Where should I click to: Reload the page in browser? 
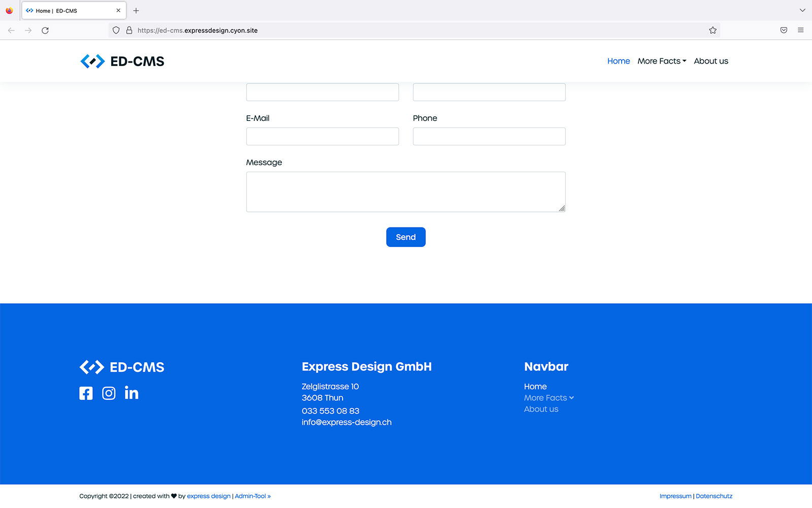(x=45, y=30)
